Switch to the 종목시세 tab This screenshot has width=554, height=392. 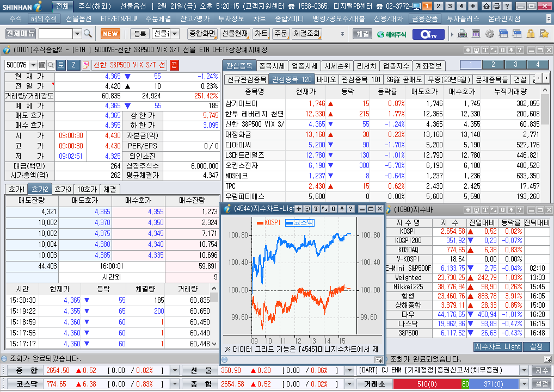(272, 66)
